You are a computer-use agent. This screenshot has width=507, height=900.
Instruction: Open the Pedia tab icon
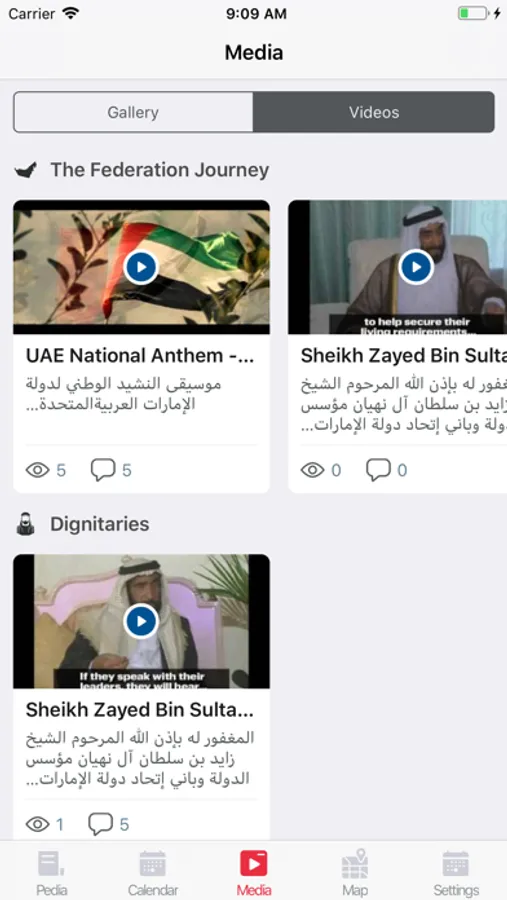pos(51,864)
